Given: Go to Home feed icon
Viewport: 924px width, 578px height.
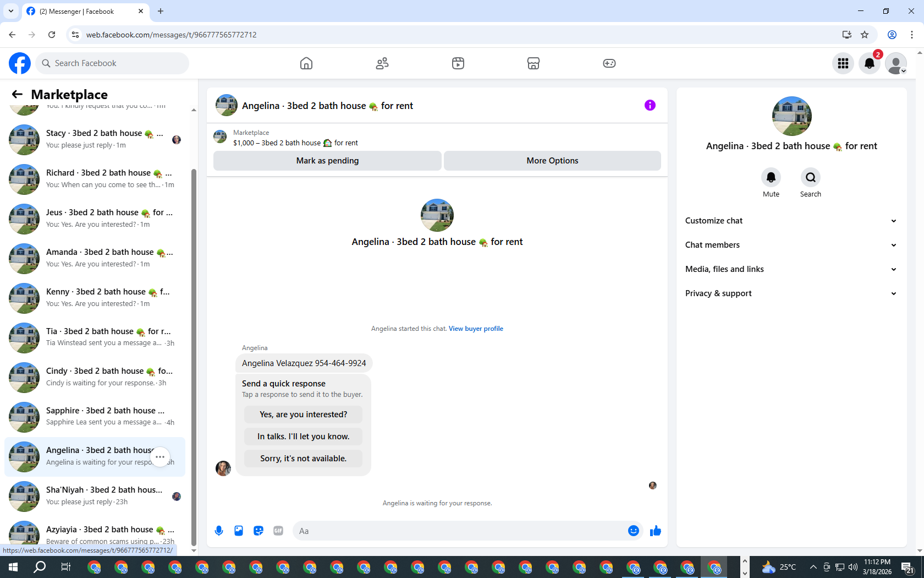Looking at the screenshot, I should [306, 63].
